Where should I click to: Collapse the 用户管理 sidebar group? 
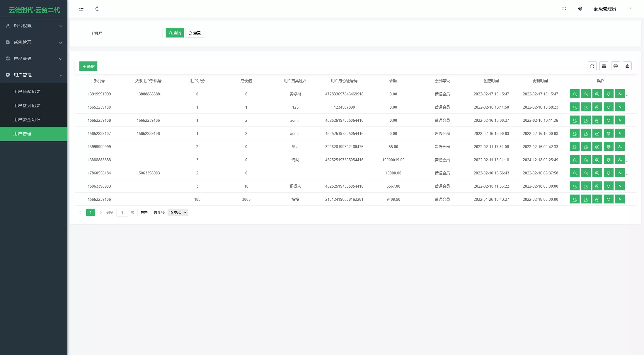click(x=34, y=75)
